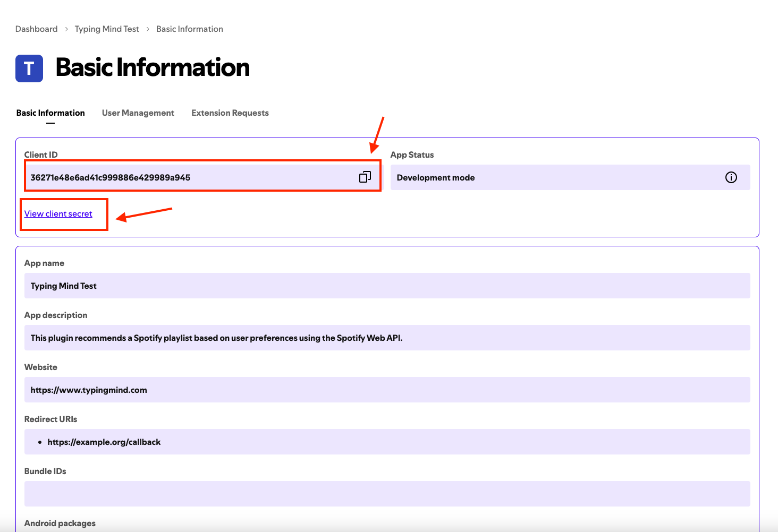Select the empty Bundle IDs field

click(387, 494)
